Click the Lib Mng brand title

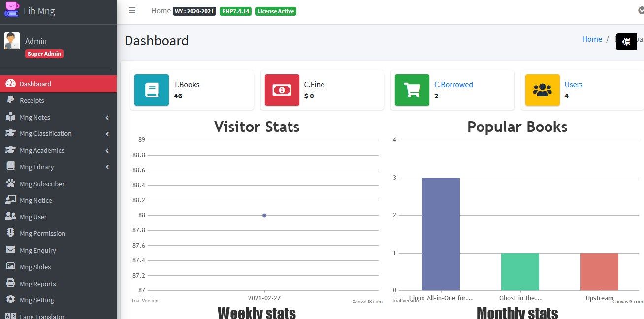[39, 11]
